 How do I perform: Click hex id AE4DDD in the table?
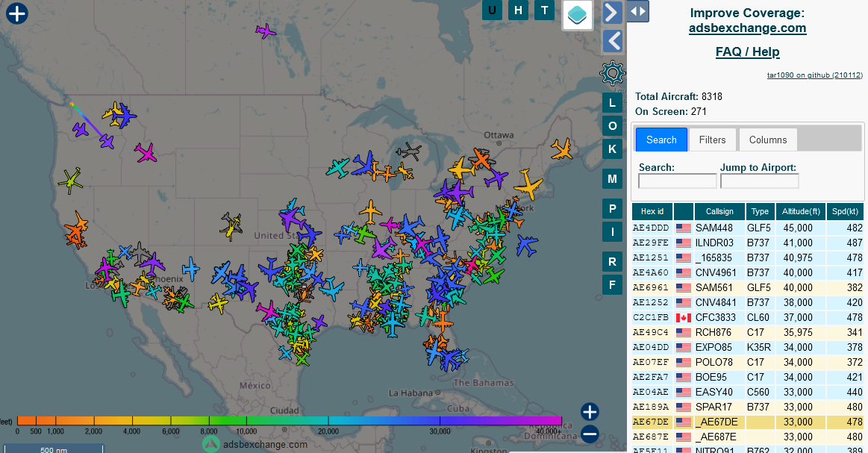(651, 228)
